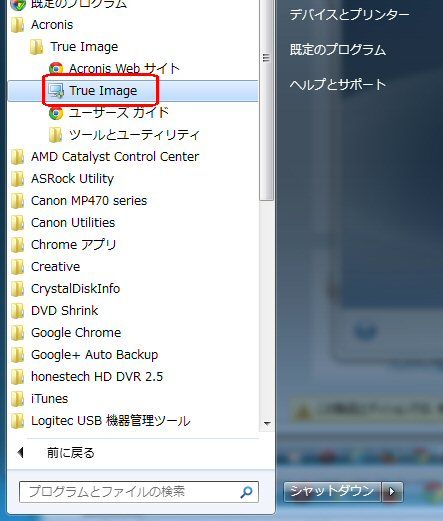Click scrollbar down arrow of program list
The width and height of the screenshot is (443, 521).
267,423
